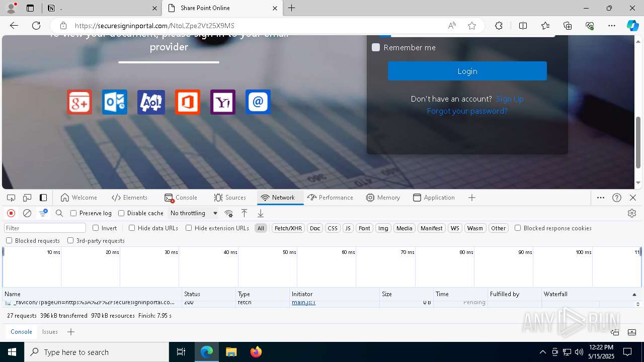Open the Favorites list icon

pos(545,26)
